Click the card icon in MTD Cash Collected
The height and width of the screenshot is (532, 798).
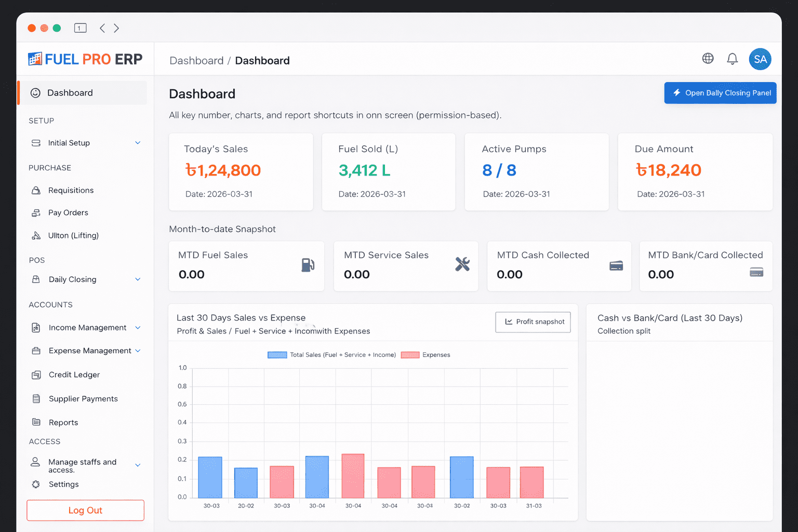[x=616, y=266]
